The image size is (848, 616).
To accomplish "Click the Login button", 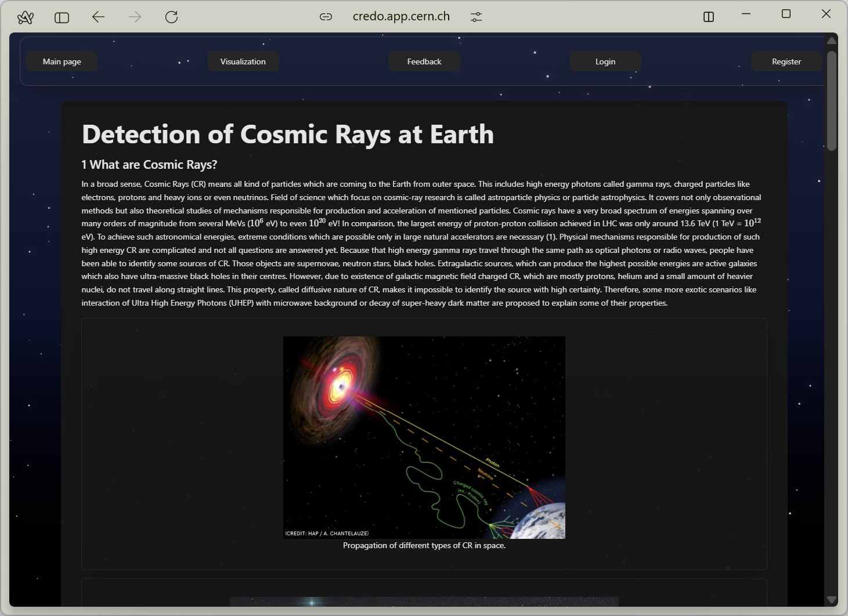I will click(x=605, y=61).
